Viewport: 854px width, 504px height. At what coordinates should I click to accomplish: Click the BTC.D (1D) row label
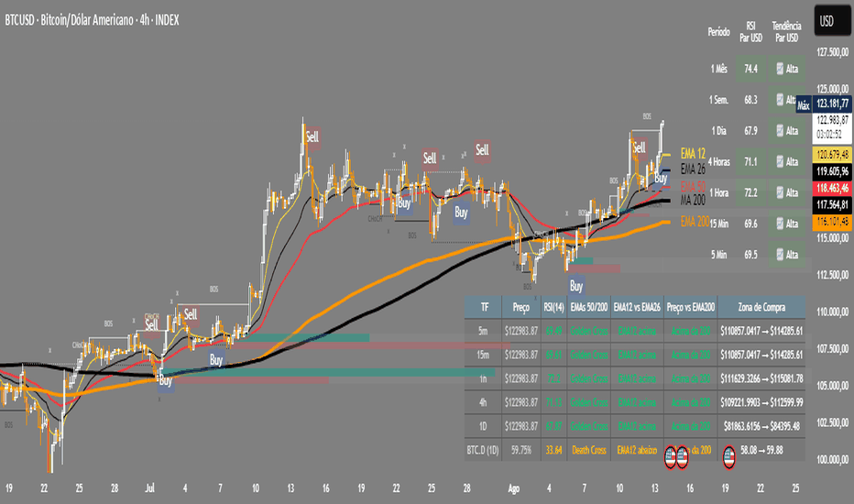483,450
